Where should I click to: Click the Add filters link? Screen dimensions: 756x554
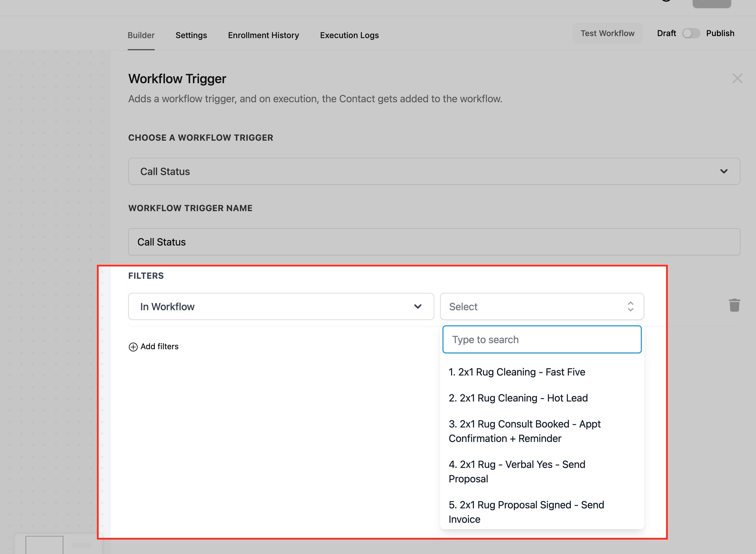159,346
